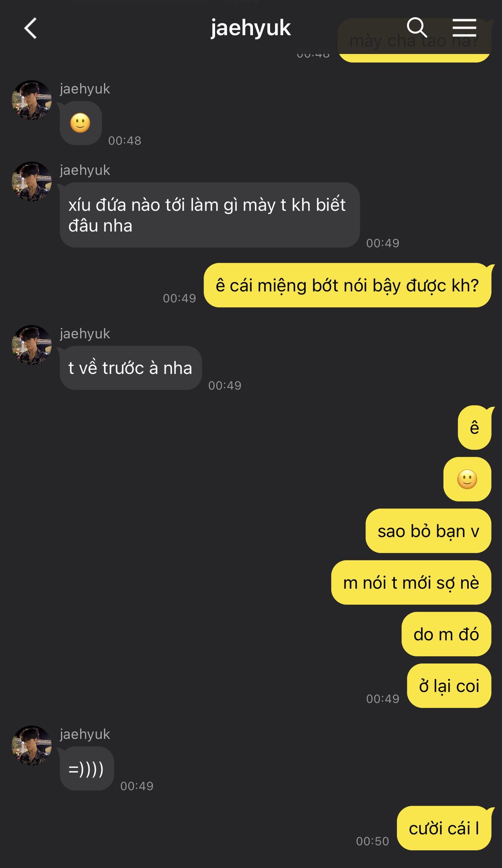The height and width of the screenshot is (868, 502).
Task: Tap the 'xíu đứa nào tới làm gì' message
Action: (210, 215)
